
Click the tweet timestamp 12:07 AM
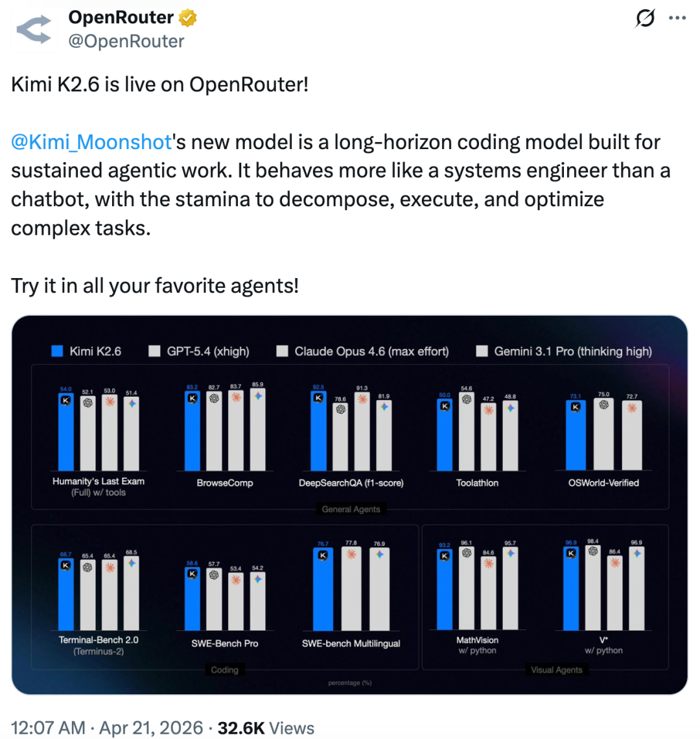[x=49, y=728]
